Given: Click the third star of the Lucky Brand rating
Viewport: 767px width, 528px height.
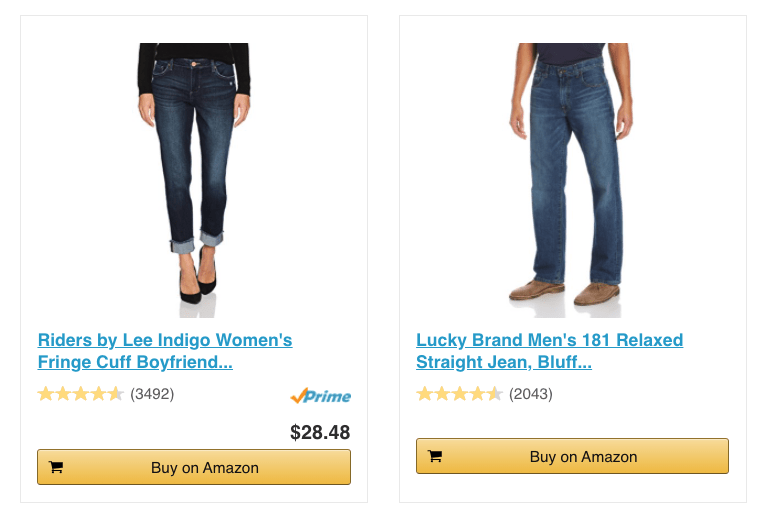Looking at the screenshot, I should point(459,394).
